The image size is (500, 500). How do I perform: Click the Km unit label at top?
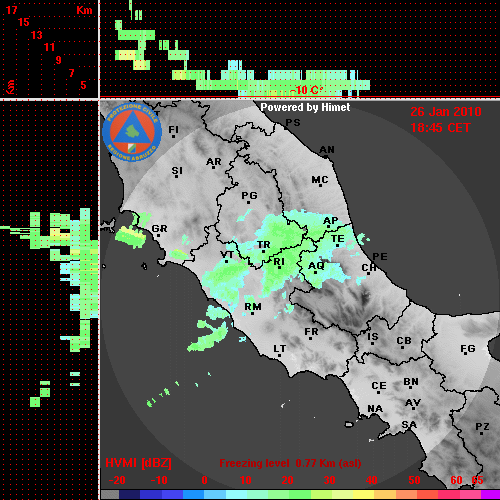coord(84,10)
